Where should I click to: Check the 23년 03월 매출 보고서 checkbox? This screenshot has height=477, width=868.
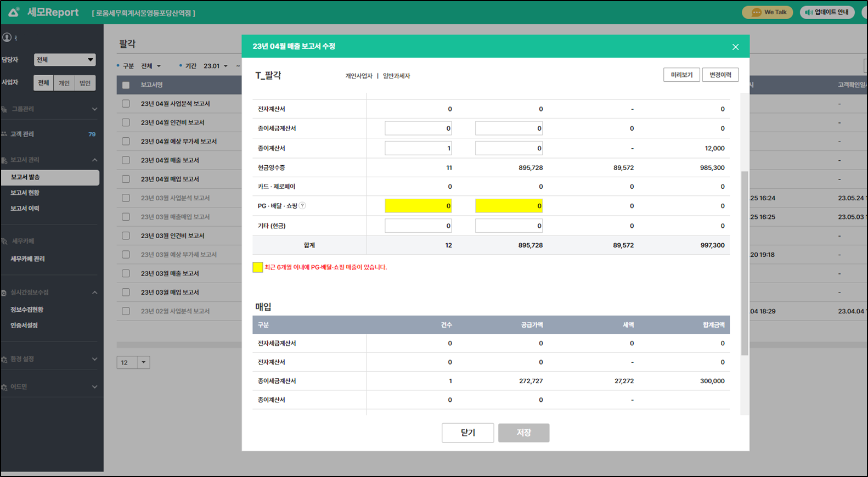(x=126, y=273)
